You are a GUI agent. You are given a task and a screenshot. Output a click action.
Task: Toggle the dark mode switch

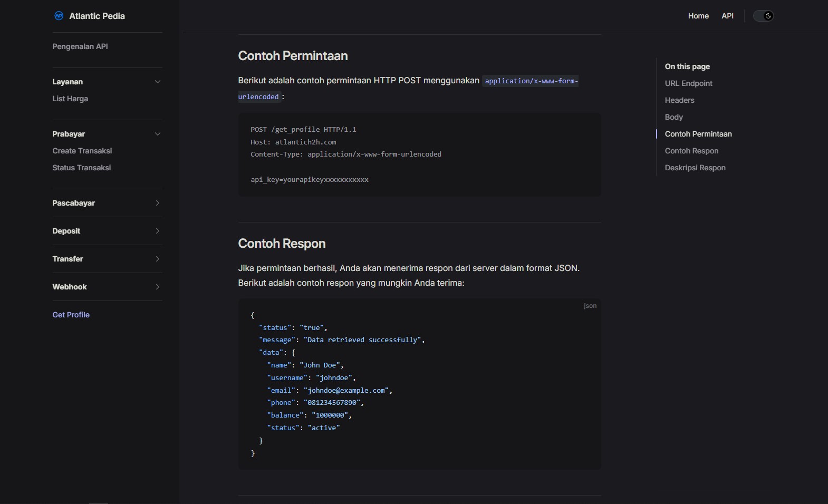coord(763,16)
